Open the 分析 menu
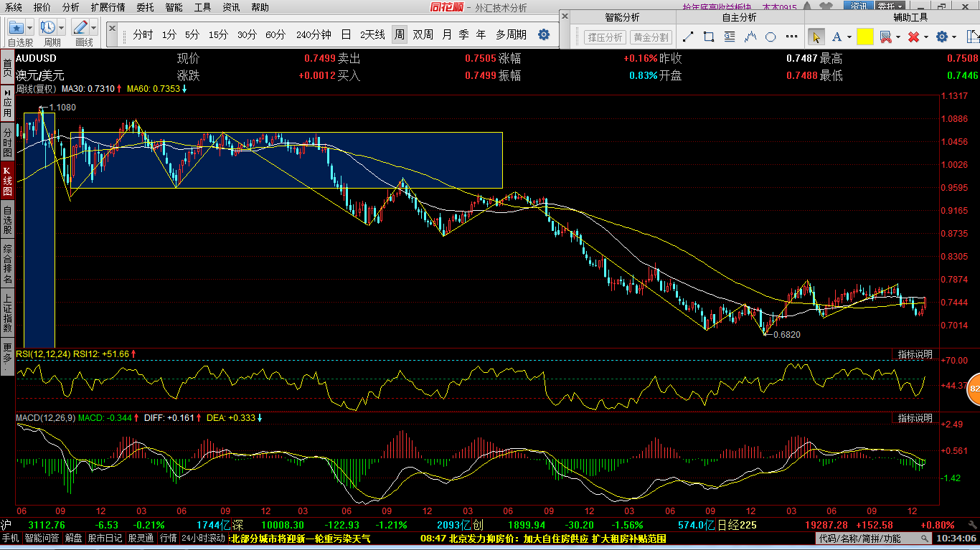 point(71,7)
